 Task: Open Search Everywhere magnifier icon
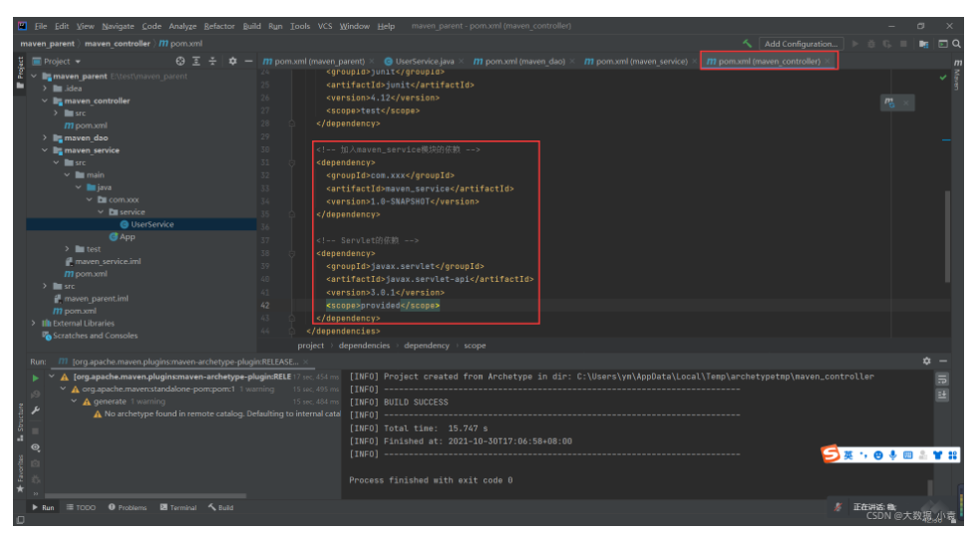pos(956,44)
